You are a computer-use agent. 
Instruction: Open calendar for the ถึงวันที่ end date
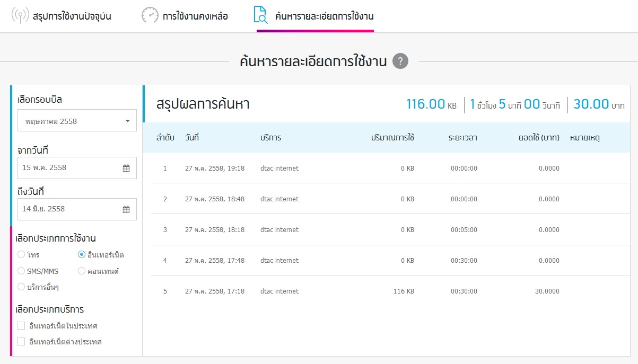coord(126,209)
